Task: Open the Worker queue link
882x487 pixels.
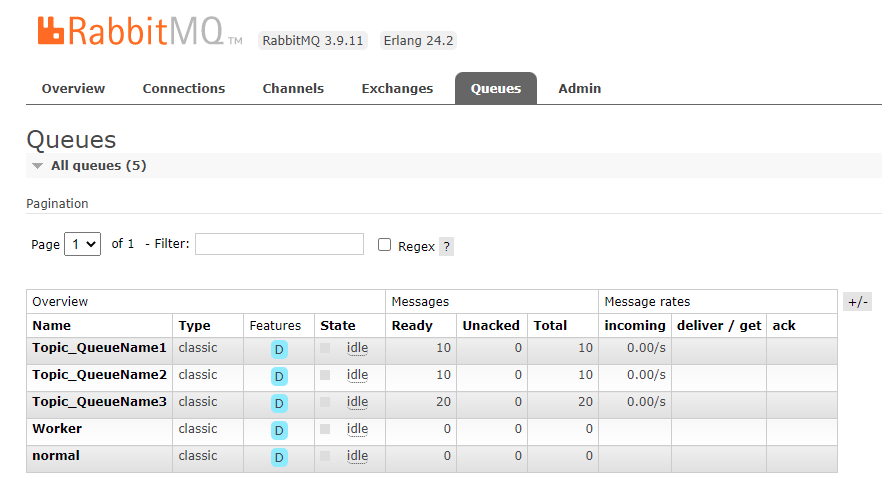Action: click(57, 429)
